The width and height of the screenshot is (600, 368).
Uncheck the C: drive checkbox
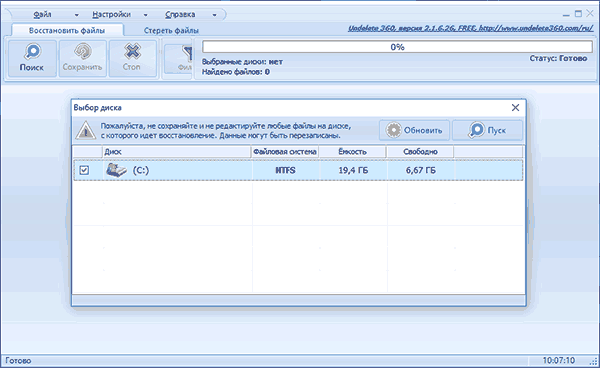tap(84, 170)
